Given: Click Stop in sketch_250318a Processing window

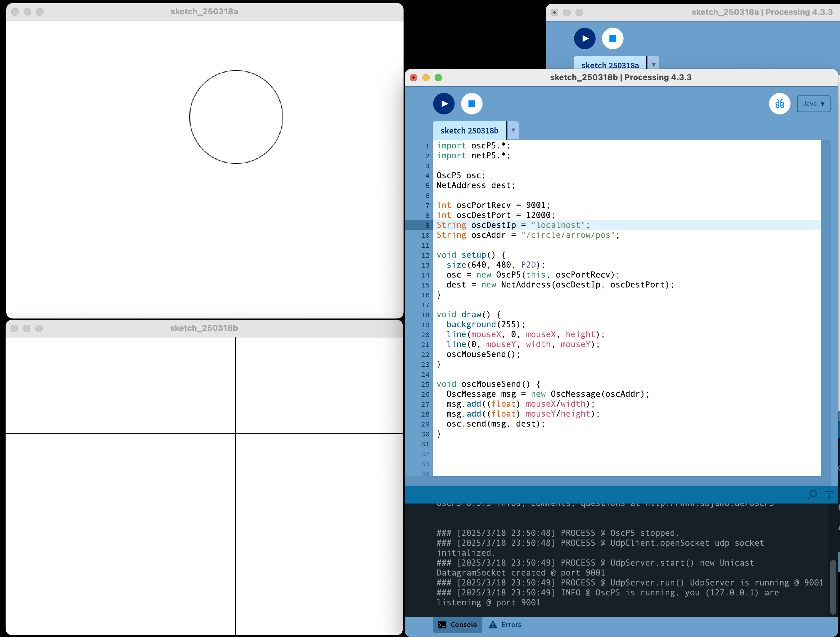Looking at the screenshot, I should pos(612,38).
